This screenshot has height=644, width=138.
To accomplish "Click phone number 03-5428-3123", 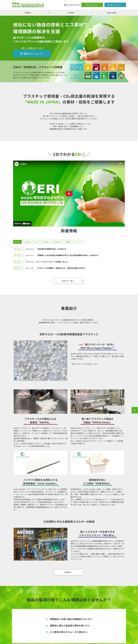I will pos(72,5).
